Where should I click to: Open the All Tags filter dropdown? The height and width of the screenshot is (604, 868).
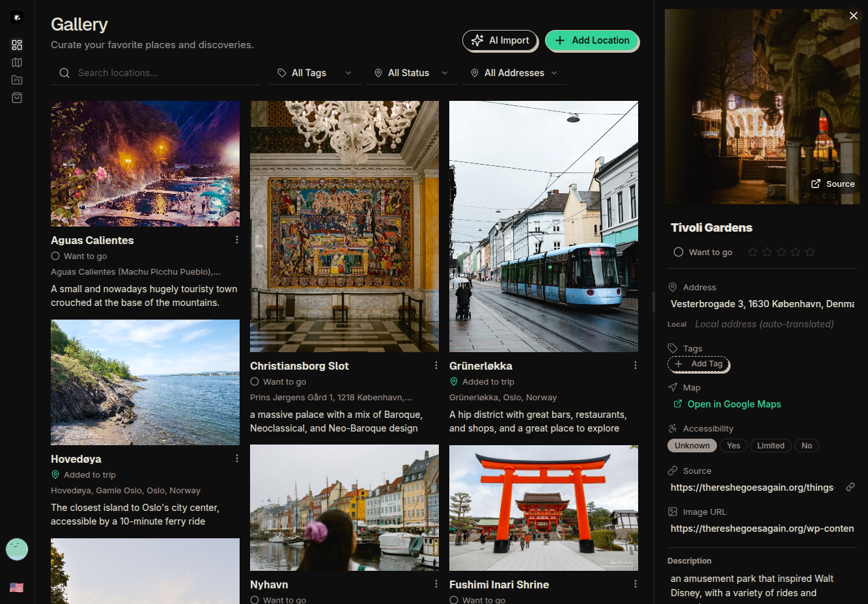(315, 73)
